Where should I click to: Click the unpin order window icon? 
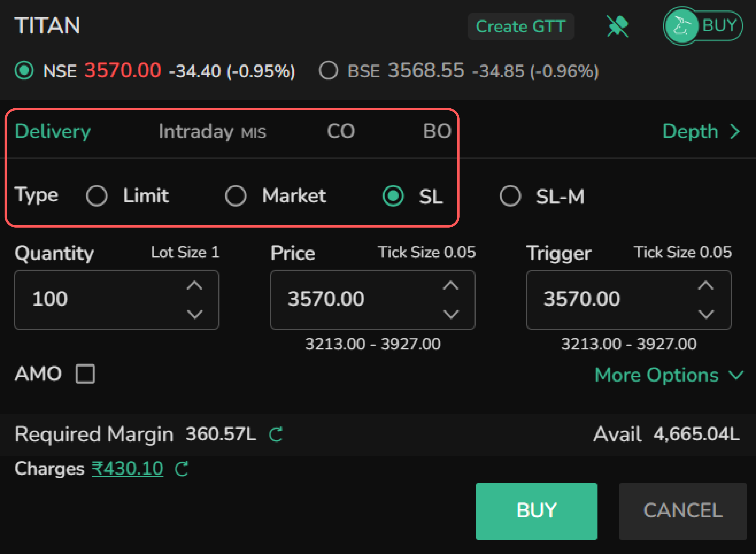(618, 26)
